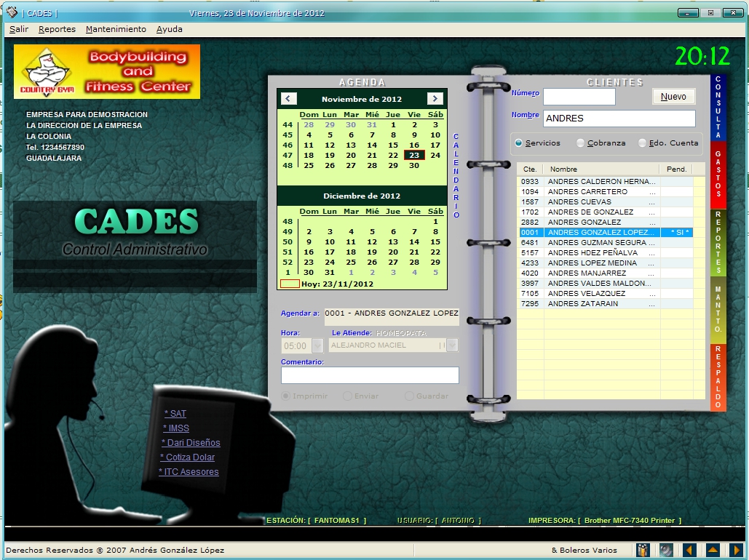Click the Country Gym logo banner
The height and width of the screenshot is (560, 749).
107,71
